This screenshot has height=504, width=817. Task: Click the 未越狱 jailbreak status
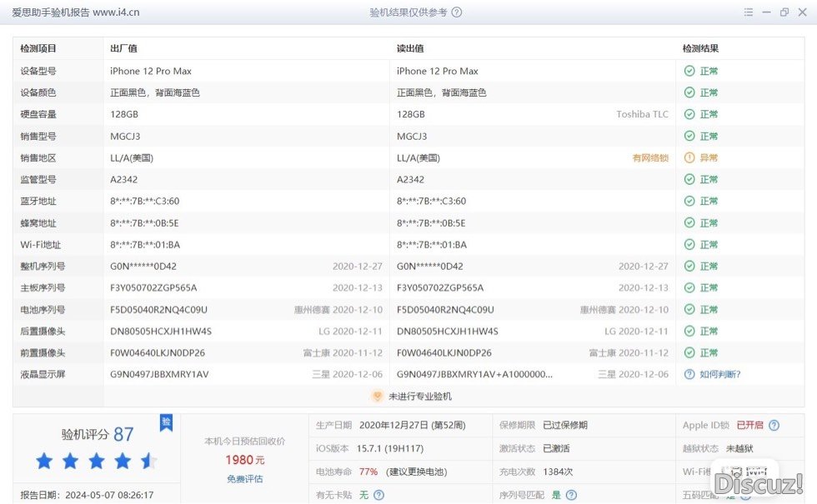[x=740, y=448]
